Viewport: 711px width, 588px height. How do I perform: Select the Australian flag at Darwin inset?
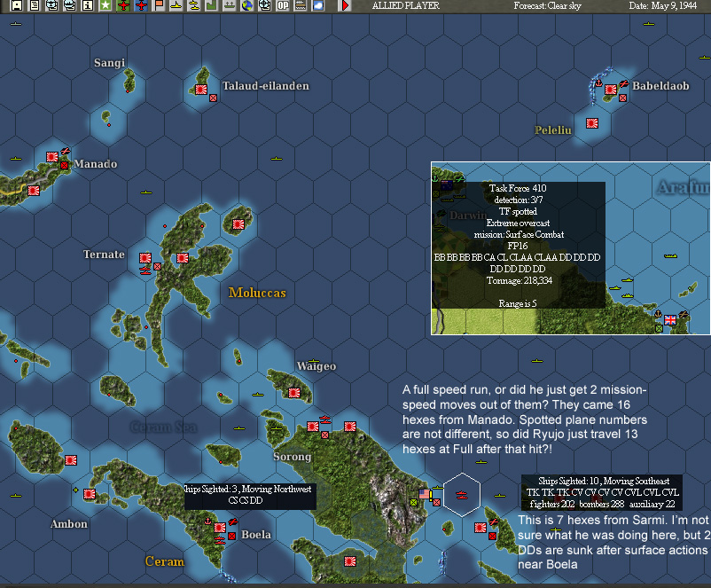click(447, 185)
